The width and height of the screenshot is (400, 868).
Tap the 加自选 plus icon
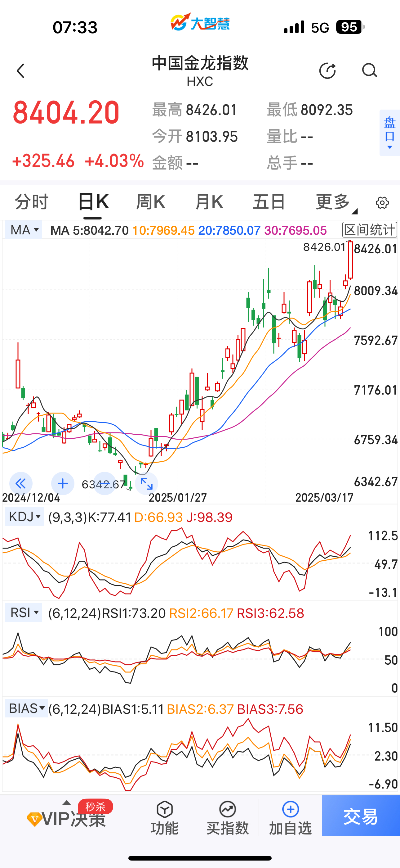click(x=291, y=809)
